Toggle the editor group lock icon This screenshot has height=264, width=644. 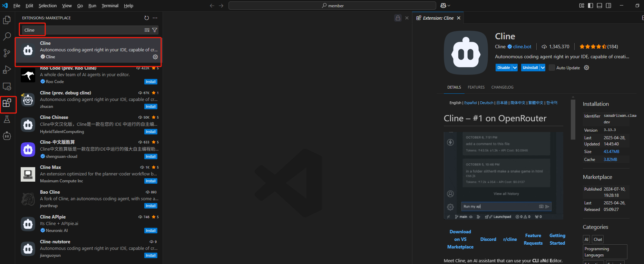click(398, 18)
